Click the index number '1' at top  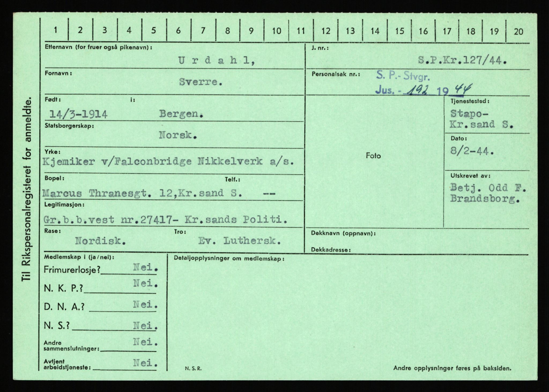click(55, 30)
